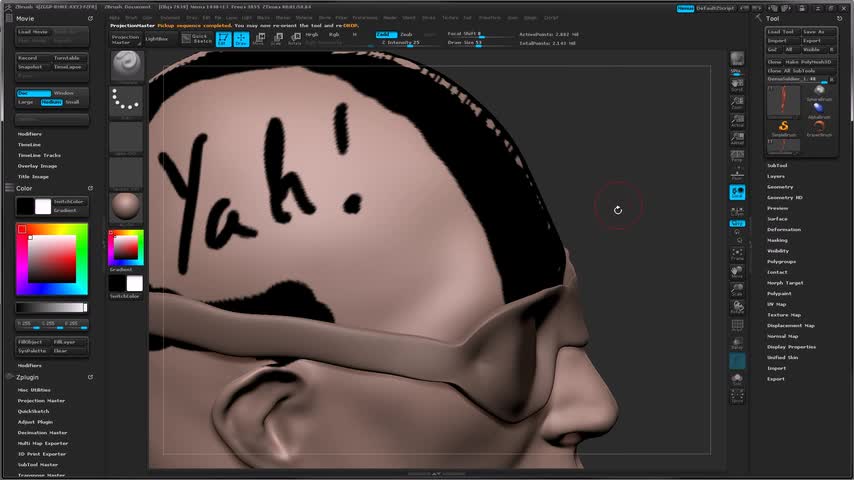Click the AAHalf icon in right shelf
The width and height of the screenshot is (854, 480).
737,138
